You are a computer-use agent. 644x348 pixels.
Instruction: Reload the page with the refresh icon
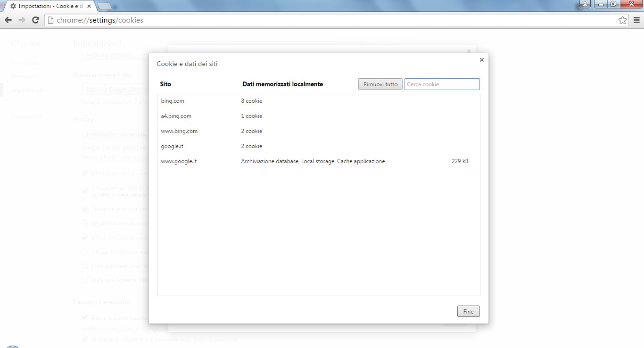tap(35, 20)
